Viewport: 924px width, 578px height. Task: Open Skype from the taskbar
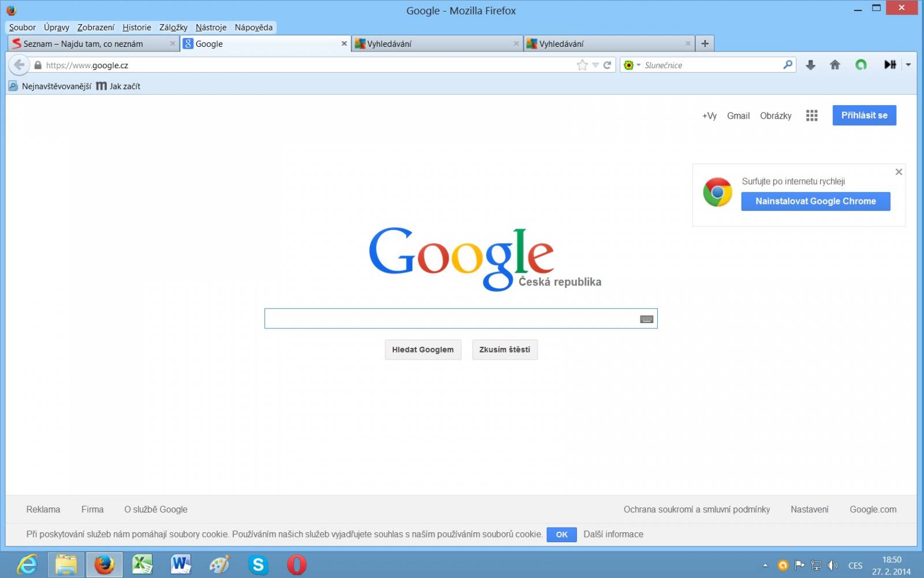258,565
